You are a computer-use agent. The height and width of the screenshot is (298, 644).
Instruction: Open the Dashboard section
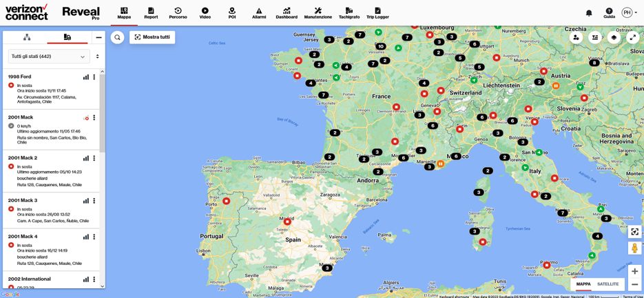[x=287, y=13]
